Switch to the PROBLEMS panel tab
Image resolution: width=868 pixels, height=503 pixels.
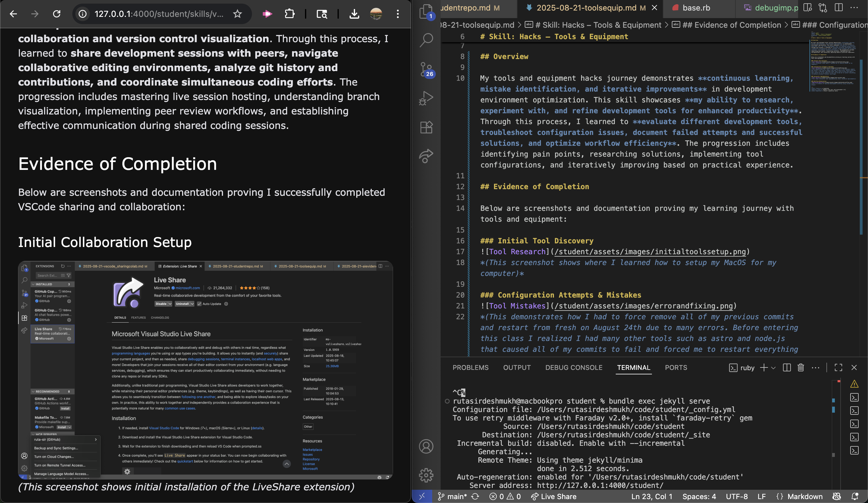click(x=470, y=368)
